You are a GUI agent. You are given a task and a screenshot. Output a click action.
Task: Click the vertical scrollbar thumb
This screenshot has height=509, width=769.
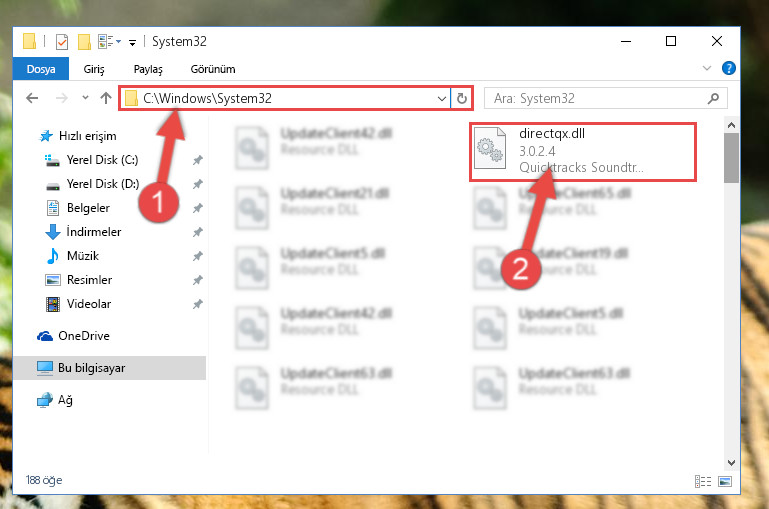[731, 158]
